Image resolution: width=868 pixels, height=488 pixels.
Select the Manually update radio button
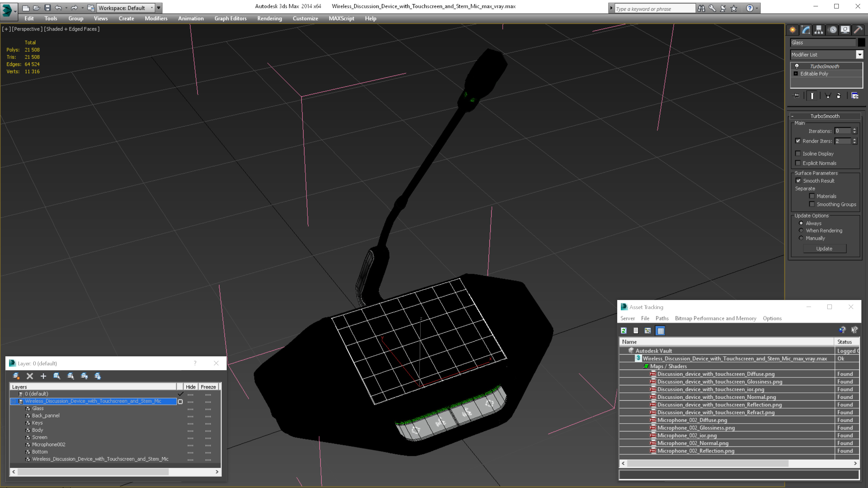click(801, 238)
